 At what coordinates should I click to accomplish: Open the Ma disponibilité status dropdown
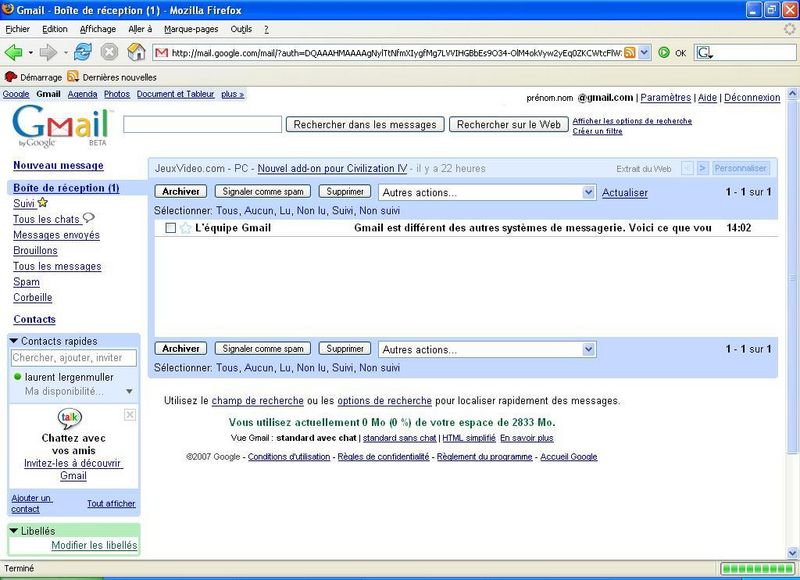[129, 392]
